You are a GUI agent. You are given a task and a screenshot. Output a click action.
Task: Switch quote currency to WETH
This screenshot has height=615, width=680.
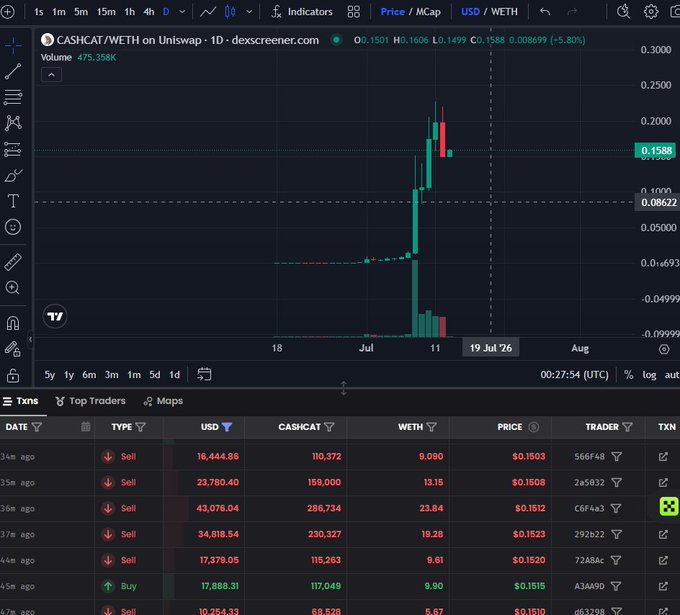[x=504, y=12]
